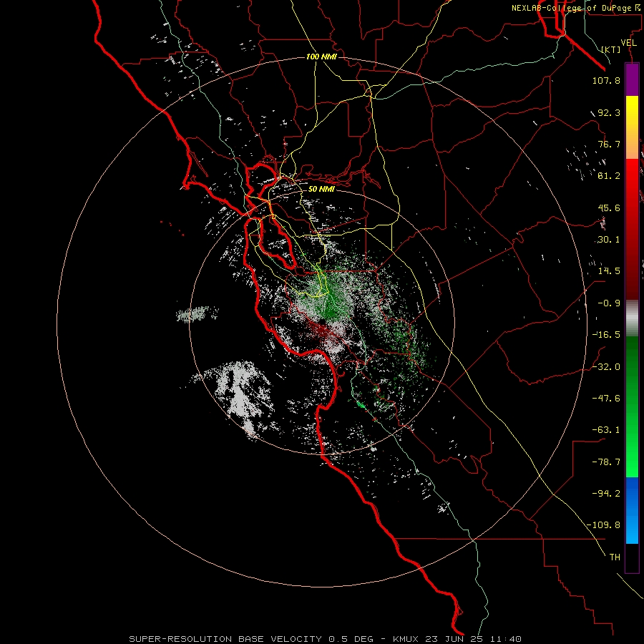Click the 76.7 legend value
The image size is (644, 644).
coord(609,144)
